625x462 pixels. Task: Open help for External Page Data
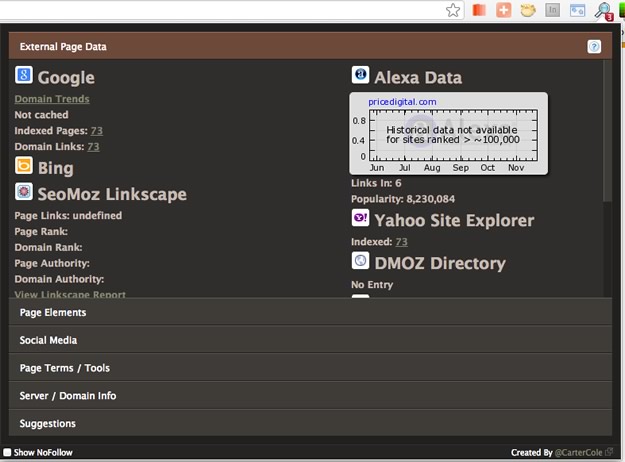(x=594, y=47)
